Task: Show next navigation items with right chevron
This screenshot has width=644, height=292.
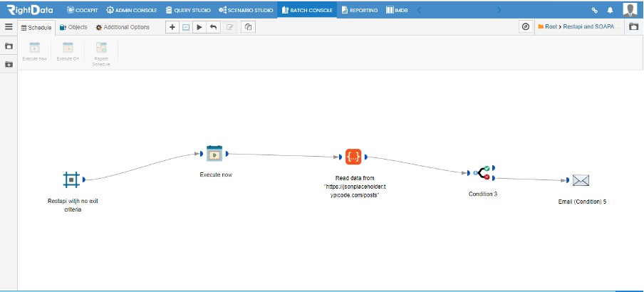Action: coord(499,10)
